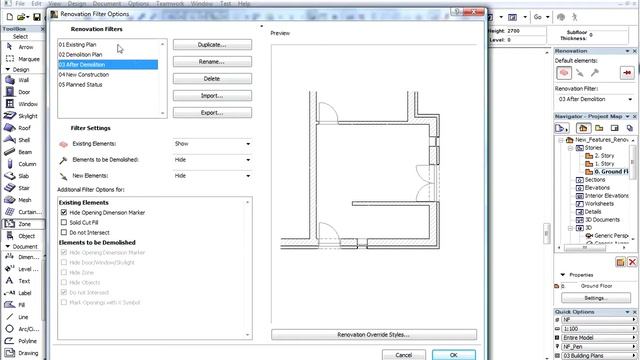Select 05 Planned Status filter
Image resolution: width=640 pixels, height=360 pixels.
click(x=108, y=84)
